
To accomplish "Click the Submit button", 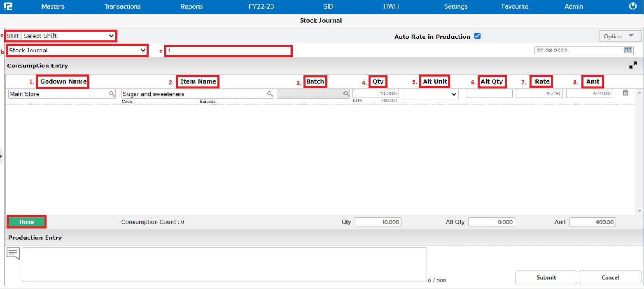I will 546,277.
